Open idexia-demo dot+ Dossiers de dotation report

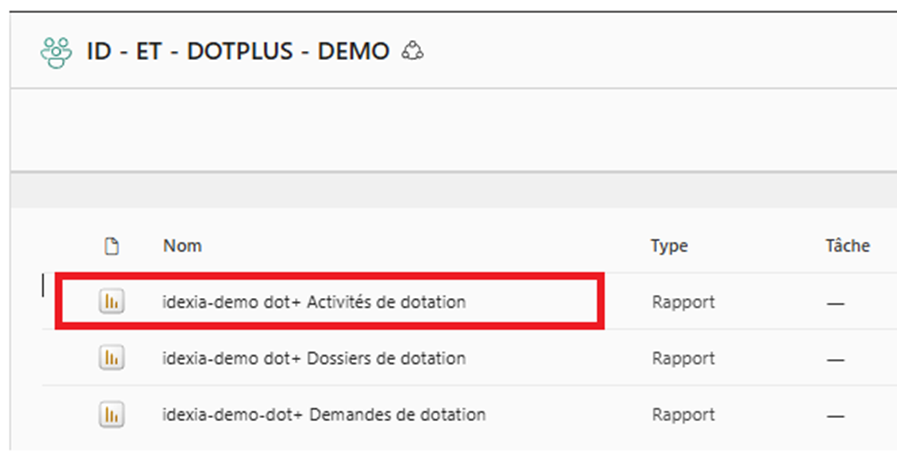coord(313,358)
